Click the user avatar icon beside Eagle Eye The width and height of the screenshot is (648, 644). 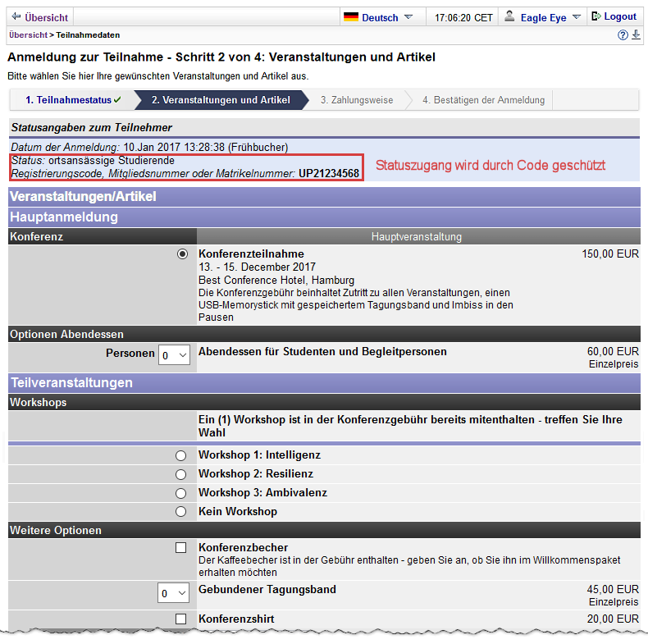(509, 16)
